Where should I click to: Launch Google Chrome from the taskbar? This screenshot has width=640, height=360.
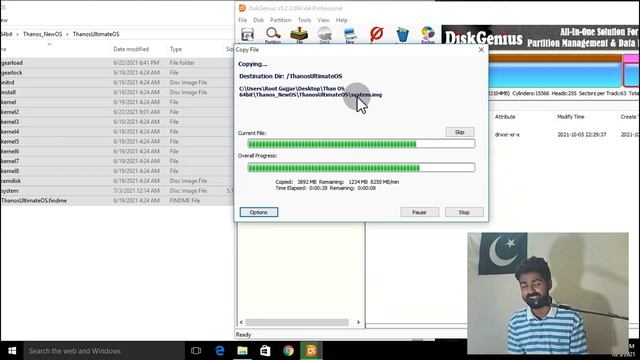288,351
